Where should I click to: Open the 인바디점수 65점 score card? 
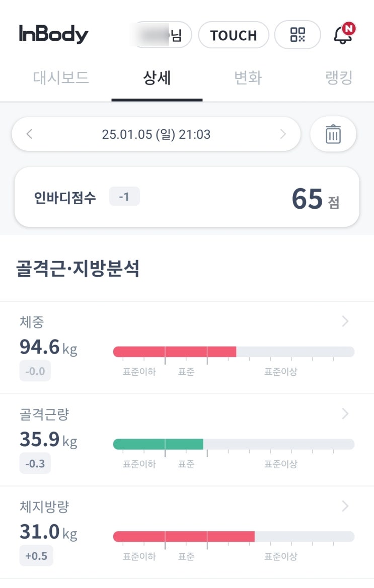187,197
